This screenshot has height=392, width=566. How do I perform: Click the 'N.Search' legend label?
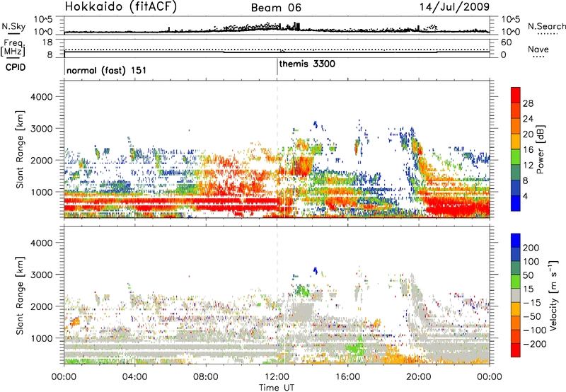click(x=546, y=26)
